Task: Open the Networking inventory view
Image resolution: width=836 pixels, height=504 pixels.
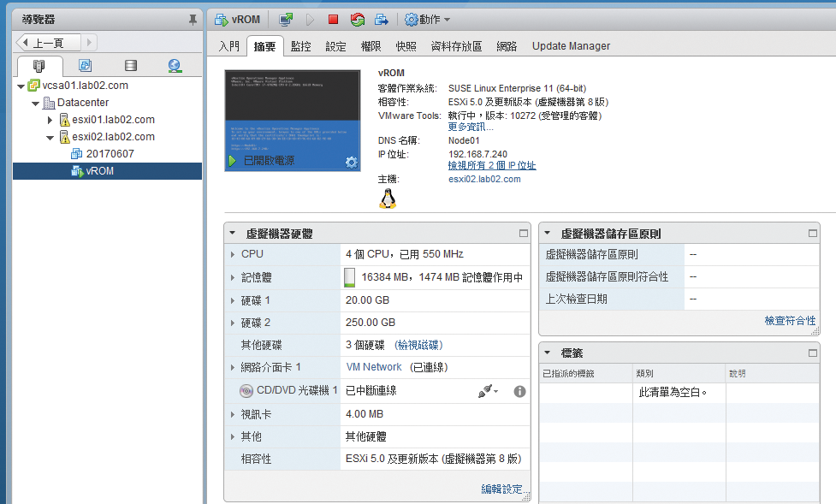Action: [x=175, y=66]
